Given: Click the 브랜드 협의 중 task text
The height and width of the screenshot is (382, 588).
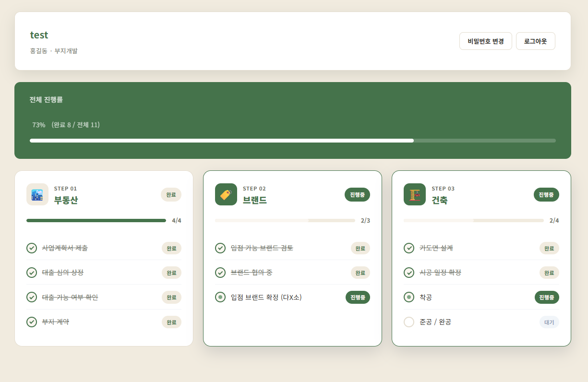Looking at the screenshot, I should click(252, 273).
